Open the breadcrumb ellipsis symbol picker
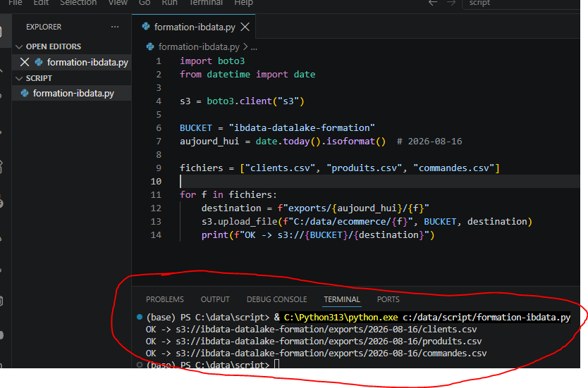588x388 pixels. pos(254,47)
